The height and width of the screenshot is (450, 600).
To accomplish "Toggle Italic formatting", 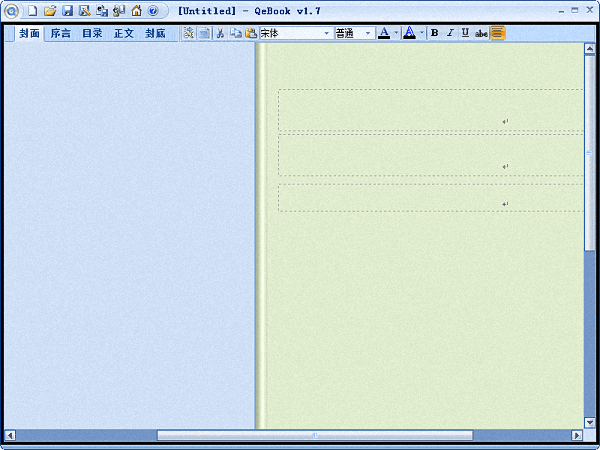I will [450, 33].
